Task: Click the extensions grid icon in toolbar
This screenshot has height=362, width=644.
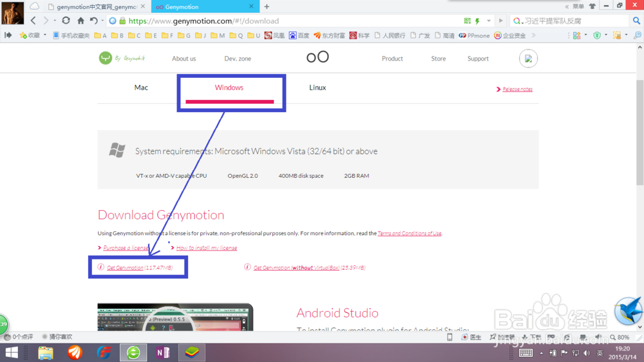Action: tap(576, 35)
